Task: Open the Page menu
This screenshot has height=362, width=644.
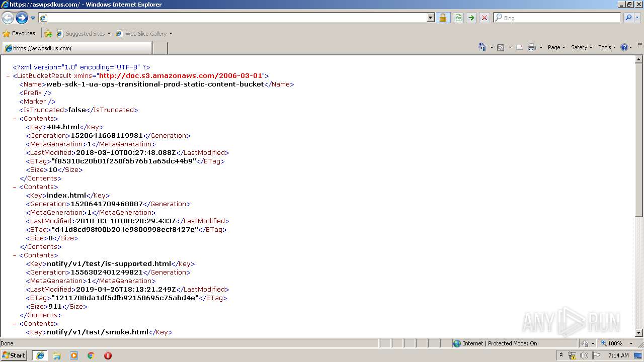Action: (x=556, y=47)
